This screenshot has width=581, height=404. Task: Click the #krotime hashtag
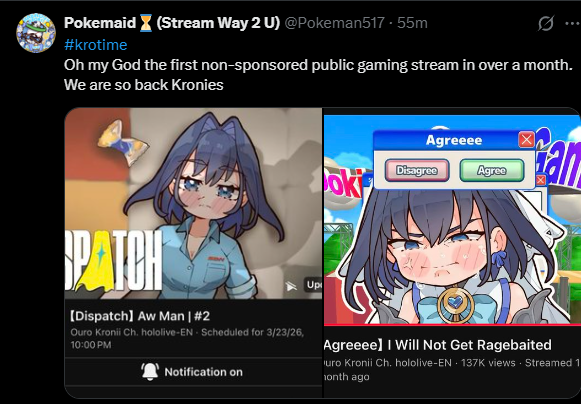[x=96, y=45]
